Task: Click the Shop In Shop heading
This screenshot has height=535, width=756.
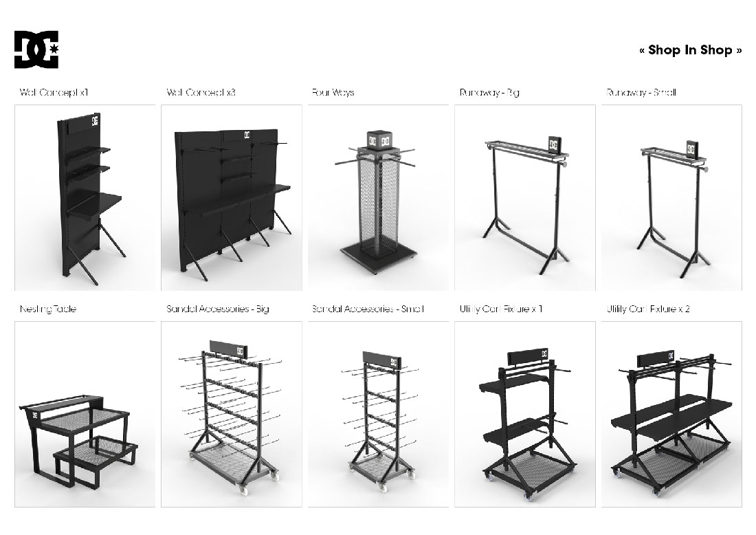Action: coord(691,50)
